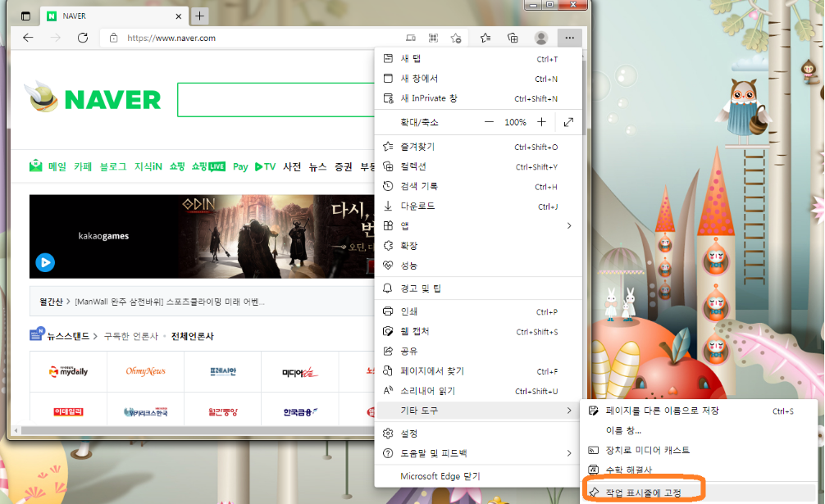
Task: Open 카페 link
Action: point(83,166)
